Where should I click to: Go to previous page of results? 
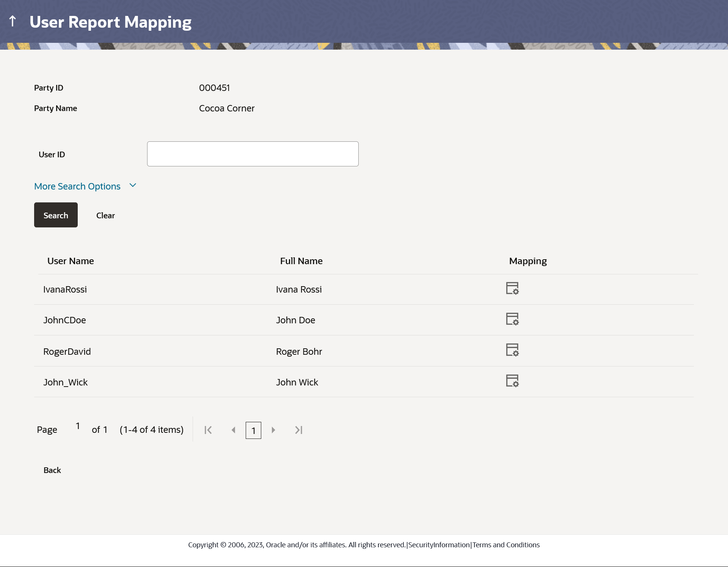pos(234,430)
